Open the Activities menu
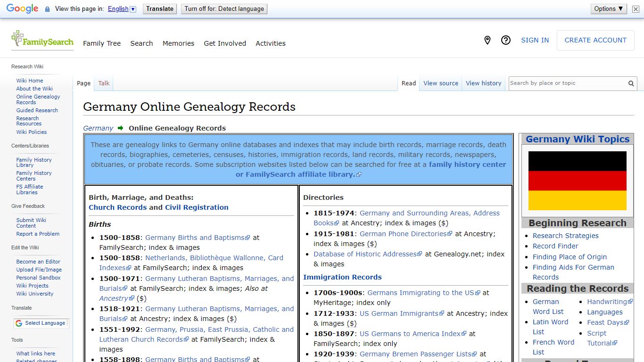The width and height of the screenshot is (644, 362). point(271,43)
